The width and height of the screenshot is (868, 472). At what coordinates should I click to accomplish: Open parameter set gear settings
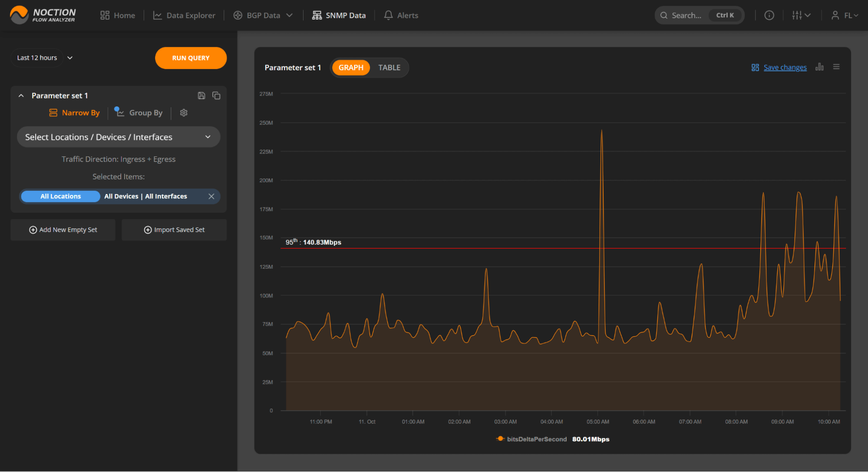point(184,112)
